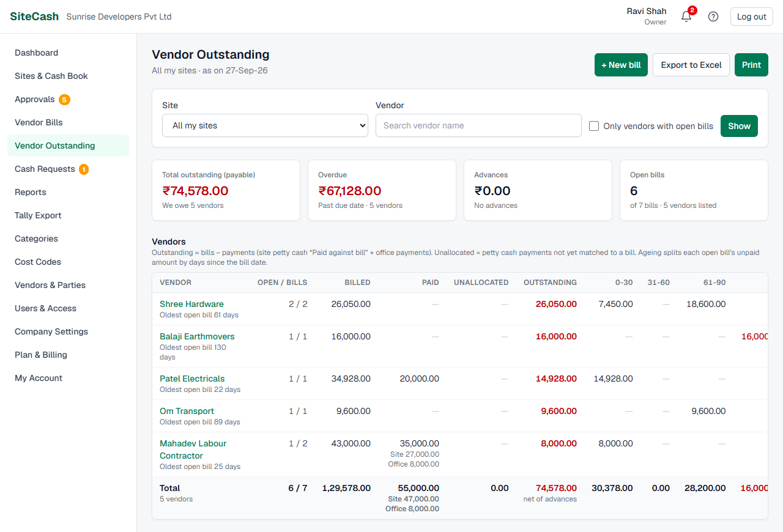Open Mahadev Labour Contractor link
This screenshot has height=532, width=783.
tap(193, 449)
